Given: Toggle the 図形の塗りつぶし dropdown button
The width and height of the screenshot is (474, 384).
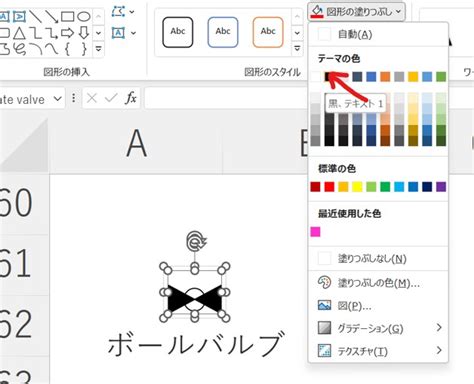Looking at the screenshot, I should click(357, 12).
